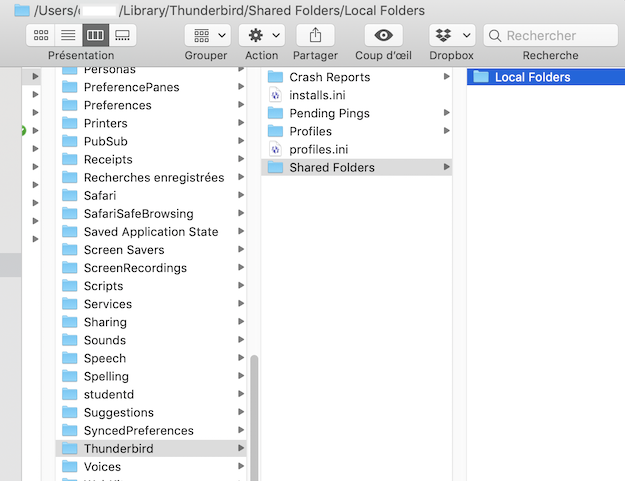
Task: Switch to list view mode
Action: [x=68, y=35]
